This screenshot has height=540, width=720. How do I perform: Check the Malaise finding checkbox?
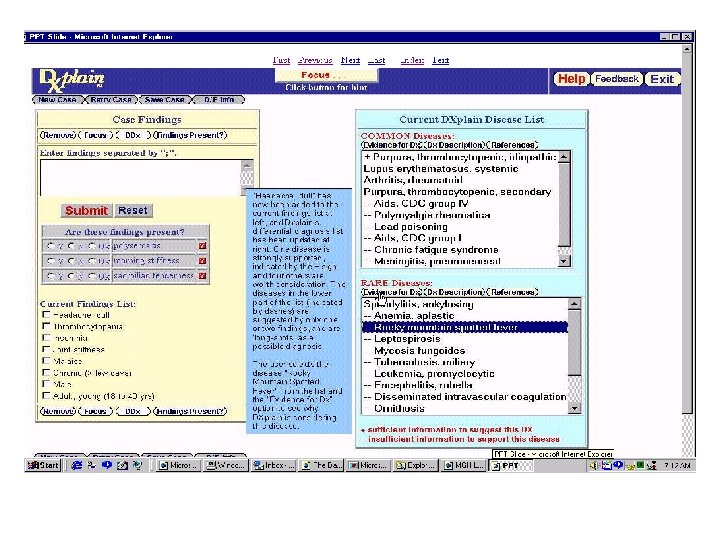[x=46, y=360]
